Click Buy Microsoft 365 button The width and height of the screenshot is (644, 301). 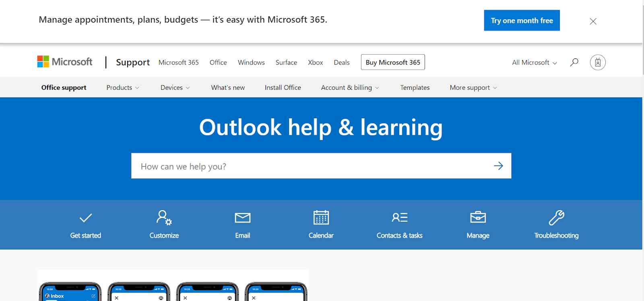pos(393,62)
